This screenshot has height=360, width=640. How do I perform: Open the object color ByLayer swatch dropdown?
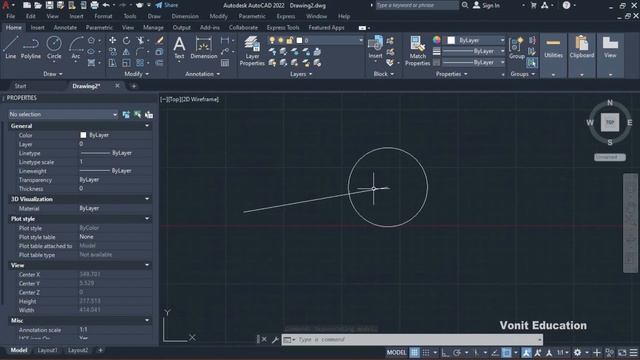point(475,40)
